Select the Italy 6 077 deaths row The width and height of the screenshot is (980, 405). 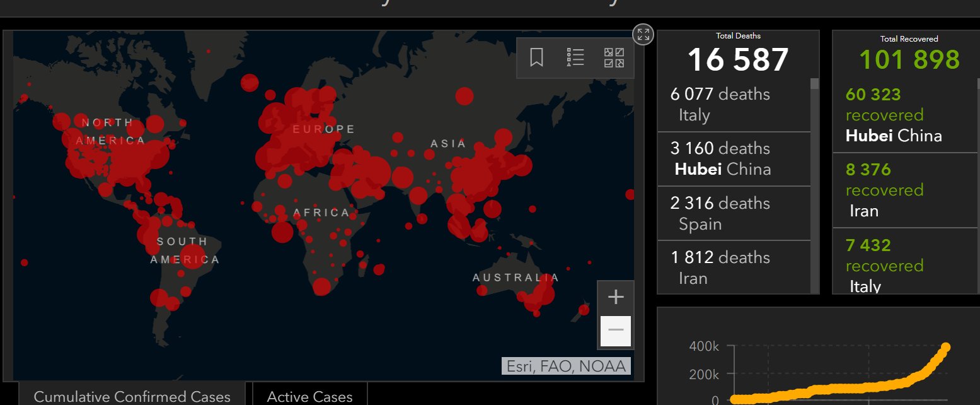point(734,105)
